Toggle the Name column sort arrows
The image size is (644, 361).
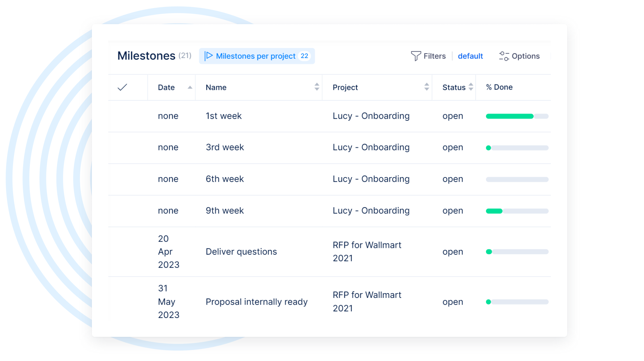317,87
